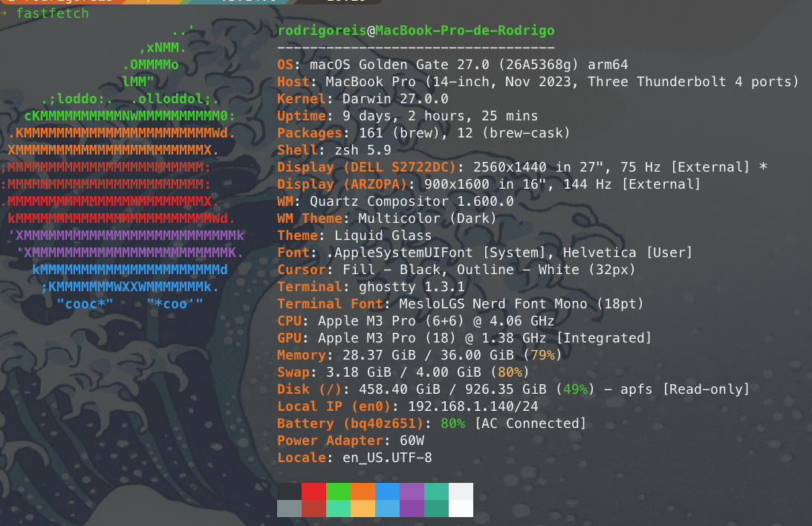Click the blue '"cooc*"' text in the ASCII logo
812x526 pixels.
point(85,304)
